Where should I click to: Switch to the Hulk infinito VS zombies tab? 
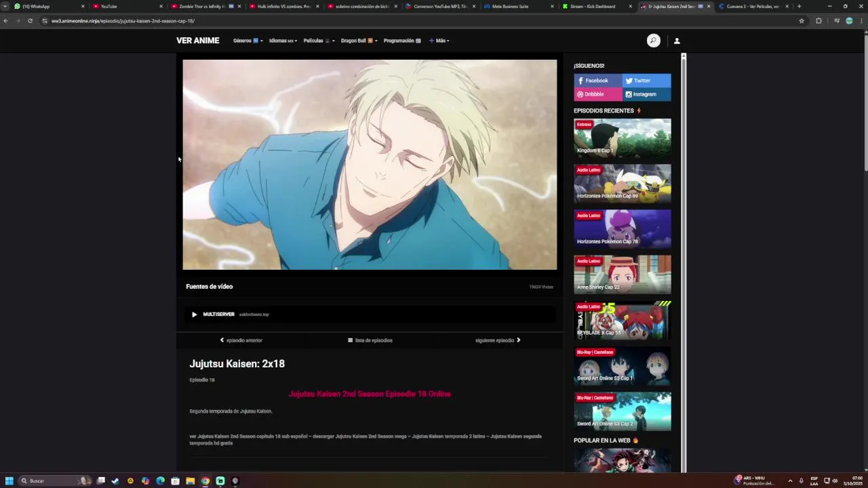283,6
